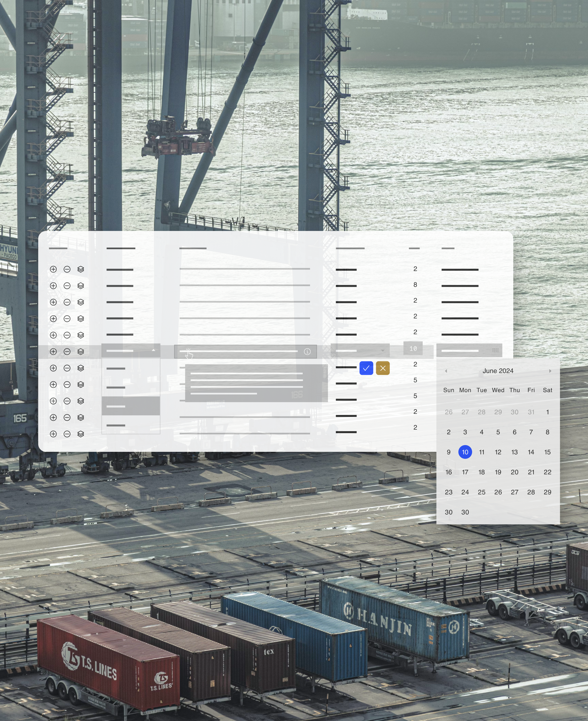588x721 pixels.
Task: Click the minus icon in the first row
Action: click(x=67, y=269)
